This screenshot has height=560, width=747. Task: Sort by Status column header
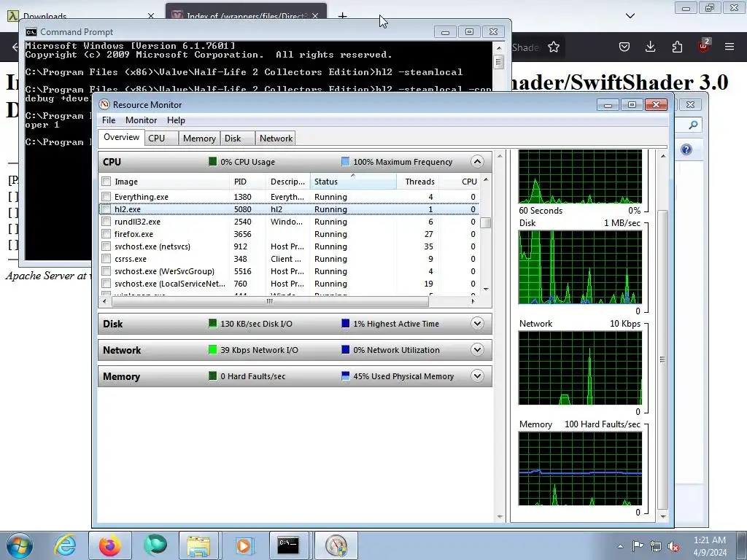[x=353, y=182]
